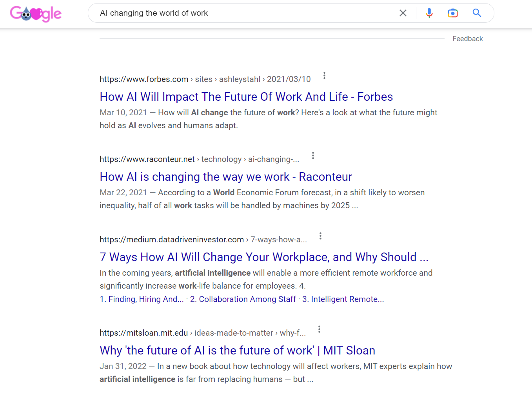532x398 pixels.
Task: Open three-dot menu for Raconteur result
Action: 313,156
